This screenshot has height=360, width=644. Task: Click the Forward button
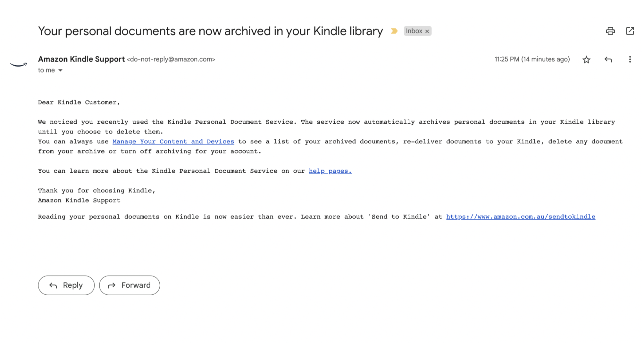pyautogui.click(x=130, y=285)
